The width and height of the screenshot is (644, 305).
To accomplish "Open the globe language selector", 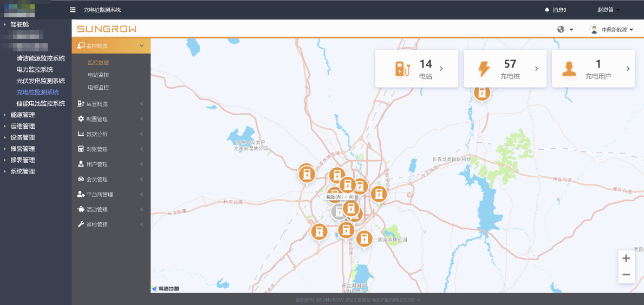I will coord(565,29).
